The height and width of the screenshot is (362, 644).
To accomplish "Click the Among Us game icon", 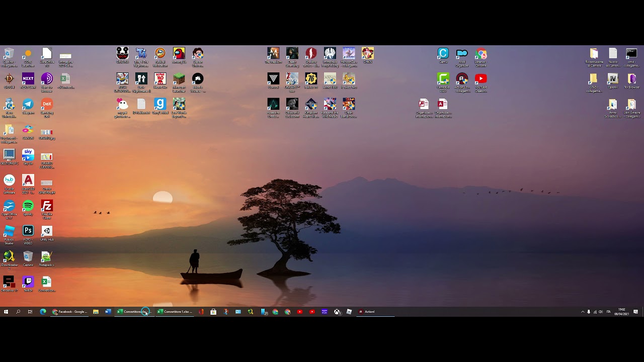I will [179, 56].
